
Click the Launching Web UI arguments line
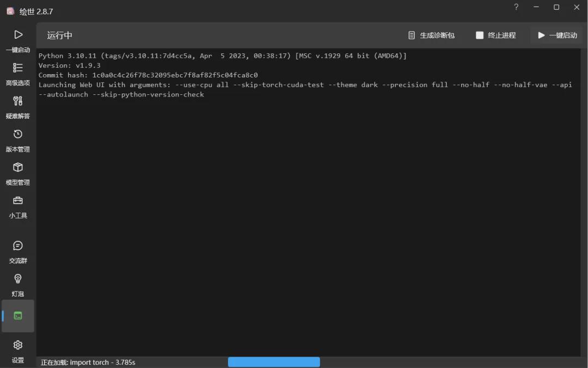click(305, 85)
